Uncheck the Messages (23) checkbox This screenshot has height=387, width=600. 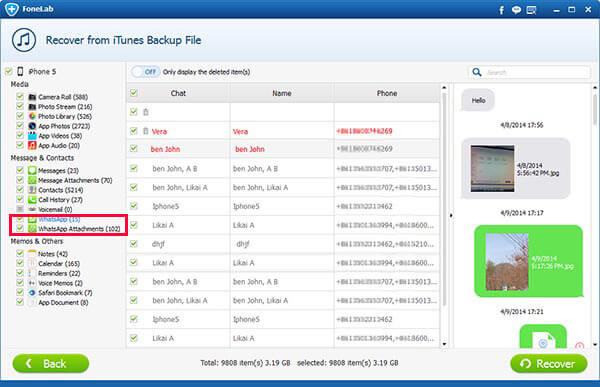coord(20,170)
